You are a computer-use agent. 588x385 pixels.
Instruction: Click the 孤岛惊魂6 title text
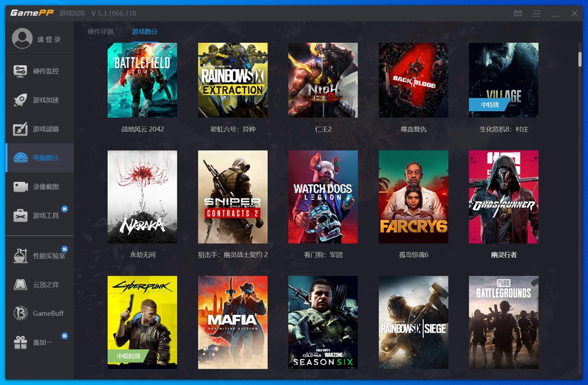tap(414, 255)
